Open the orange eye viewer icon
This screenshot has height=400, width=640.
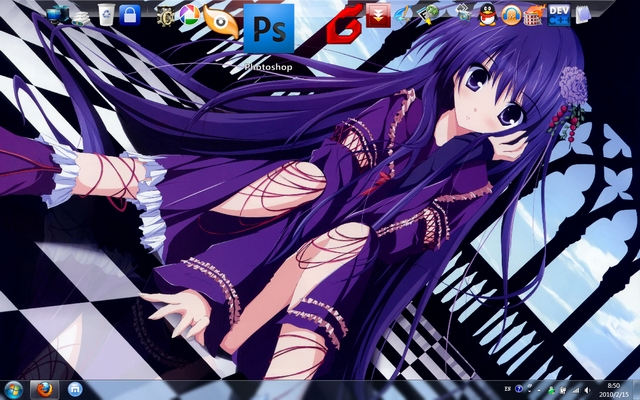(x=220, y=21)
